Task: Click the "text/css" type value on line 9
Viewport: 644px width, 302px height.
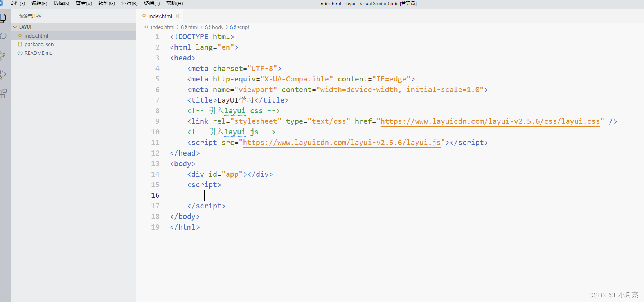Action: click(x=329, y=121)
